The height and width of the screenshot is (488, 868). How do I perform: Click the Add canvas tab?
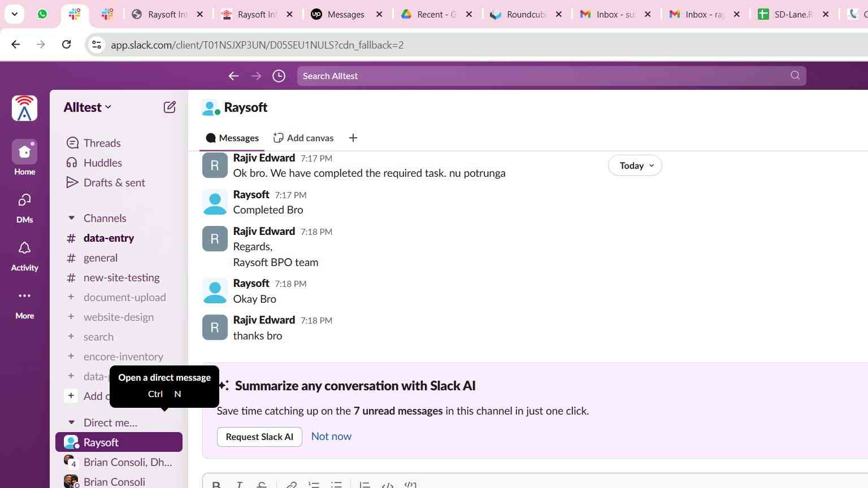pos(303,138)
